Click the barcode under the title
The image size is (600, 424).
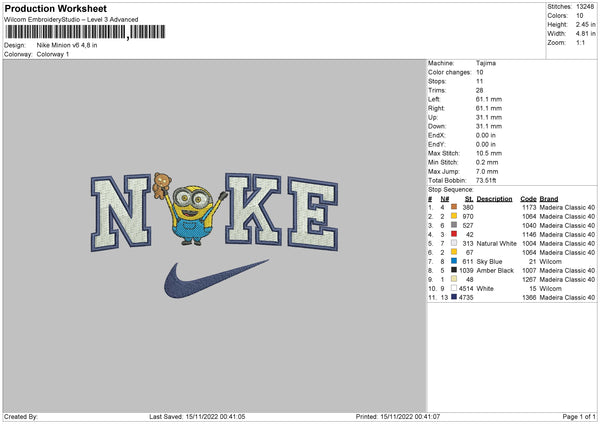pos(85,32)
